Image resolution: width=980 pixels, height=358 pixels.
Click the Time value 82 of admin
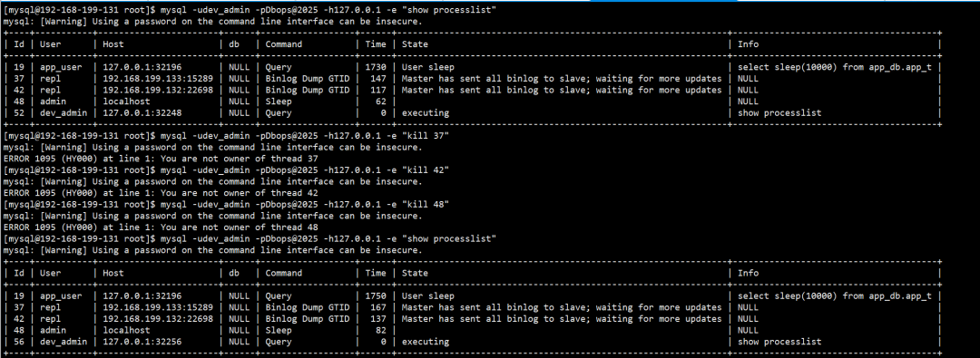point(381,331)
